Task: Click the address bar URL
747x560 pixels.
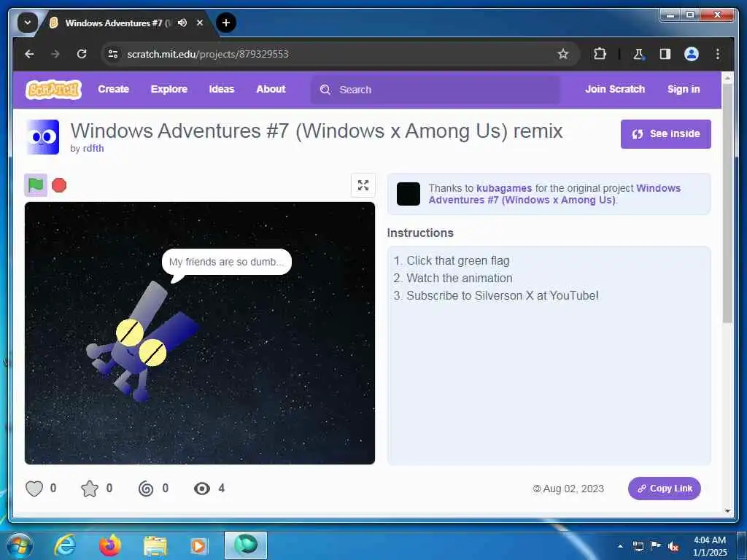Action: click(x=208, y=54)
